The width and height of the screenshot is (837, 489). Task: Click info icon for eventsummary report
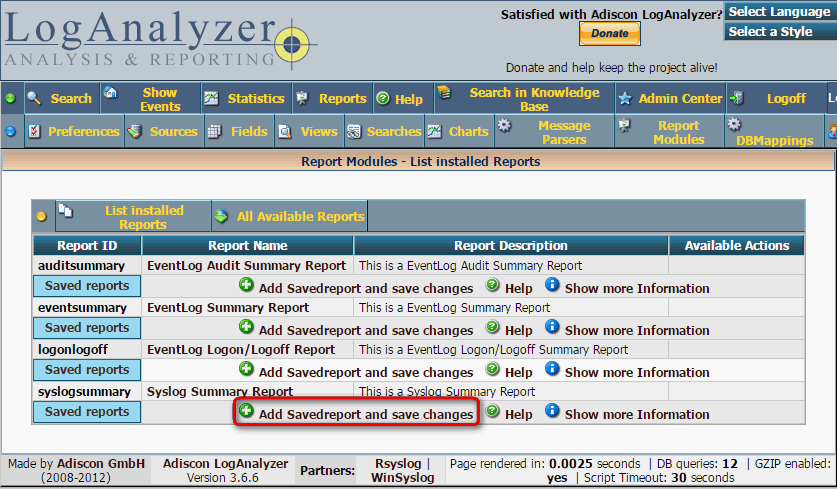[552, 327]
